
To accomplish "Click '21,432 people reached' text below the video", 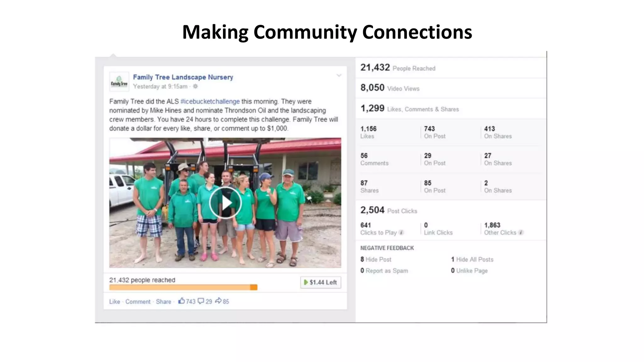I will [142, 280].
